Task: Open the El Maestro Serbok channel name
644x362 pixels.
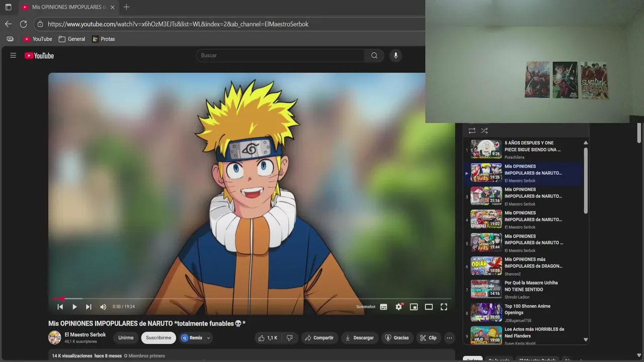Action: click(85, 334)
